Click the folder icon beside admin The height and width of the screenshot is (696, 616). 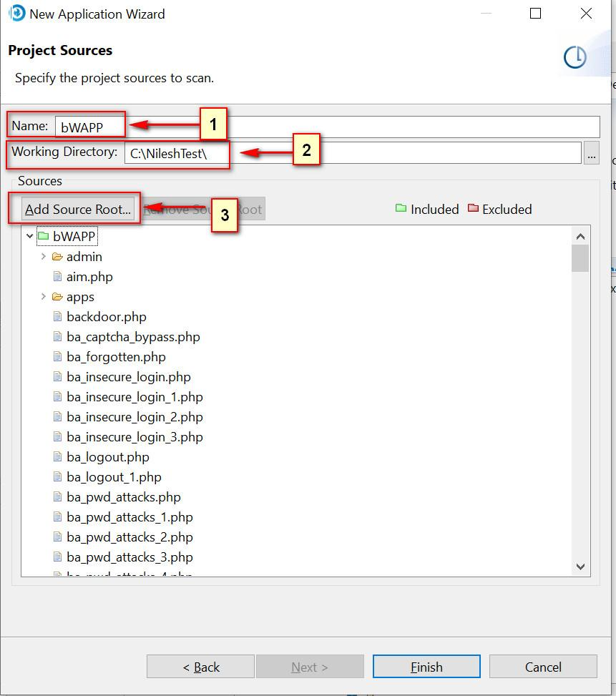click(x=59, y=256)
